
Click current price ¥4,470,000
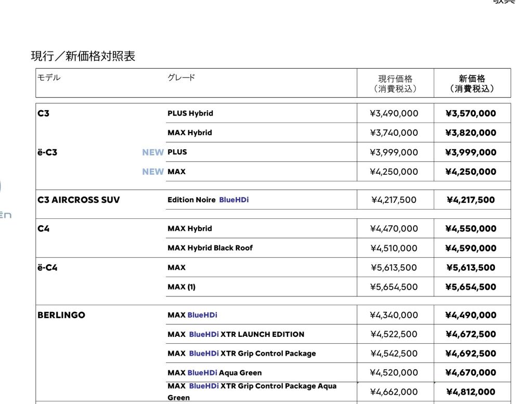pos(394,229)
